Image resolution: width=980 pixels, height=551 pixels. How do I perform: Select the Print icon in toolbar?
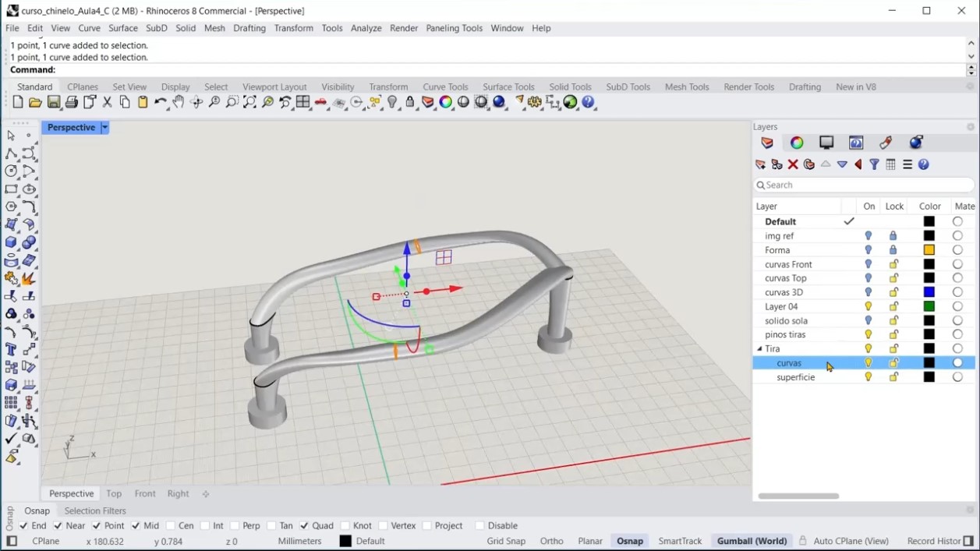click(72, 103)
